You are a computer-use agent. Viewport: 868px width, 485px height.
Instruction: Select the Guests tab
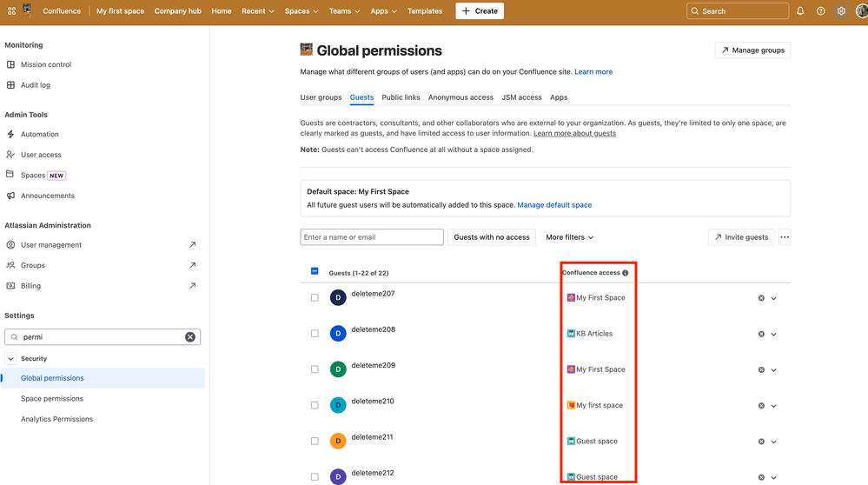click(361, 97)
